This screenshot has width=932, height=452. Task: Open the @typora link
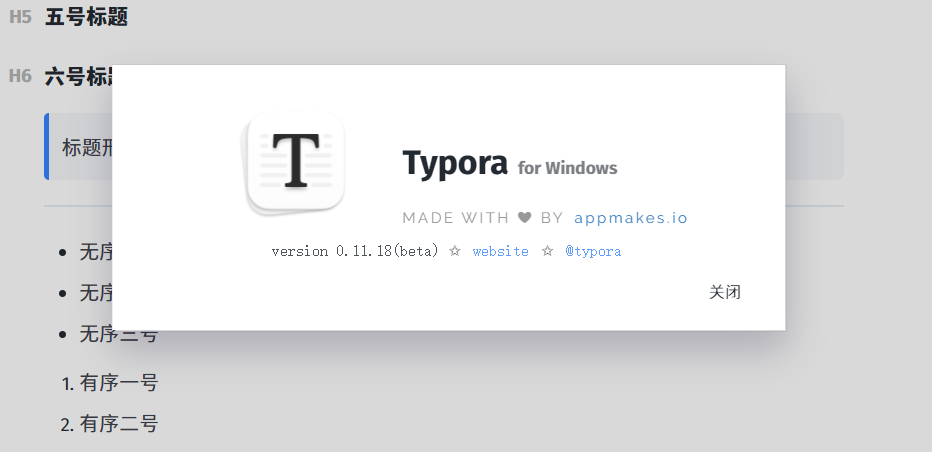[x=593, y=252]
